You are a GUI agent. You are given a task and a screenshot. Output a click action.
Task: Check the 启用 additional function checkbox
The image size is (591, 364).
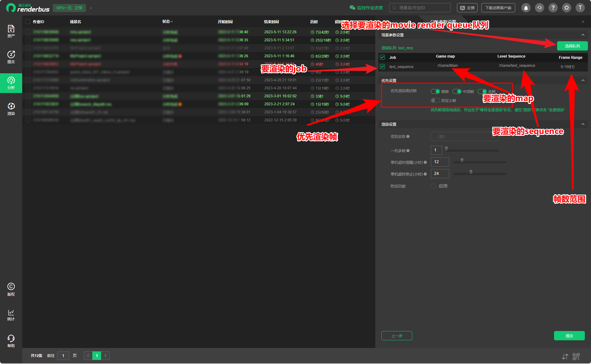[x=433, y=186]
